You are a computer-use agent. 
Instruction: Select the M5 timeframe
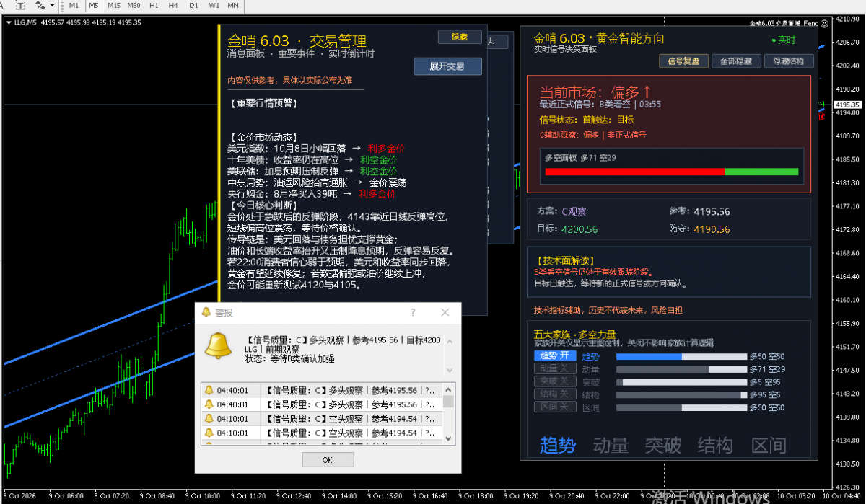pos(94,5)
